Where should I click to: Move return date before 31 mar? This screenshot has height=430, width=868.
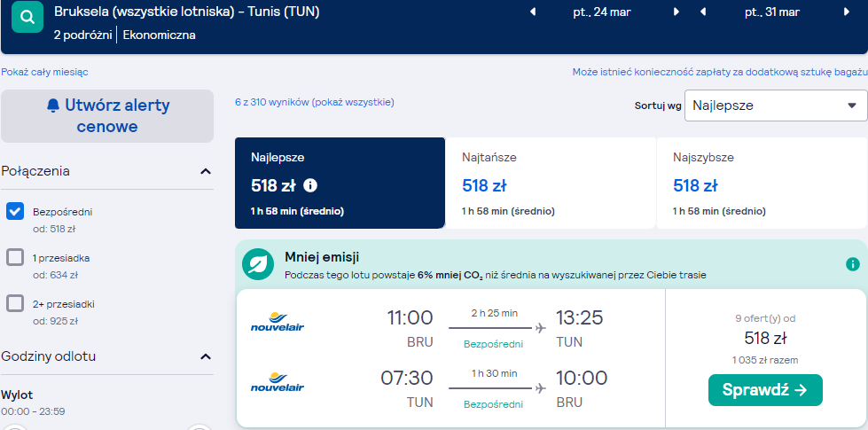point(703,12)
